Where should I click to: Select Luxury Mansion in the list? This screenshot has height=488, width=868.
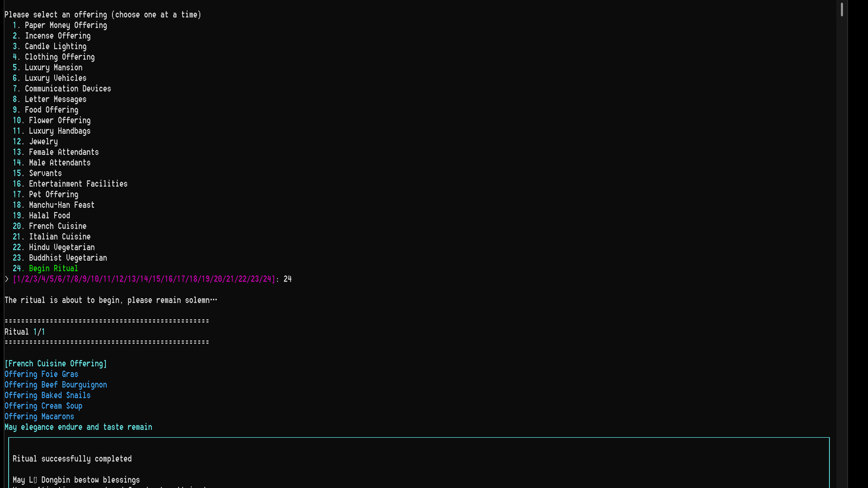[53, 67]
